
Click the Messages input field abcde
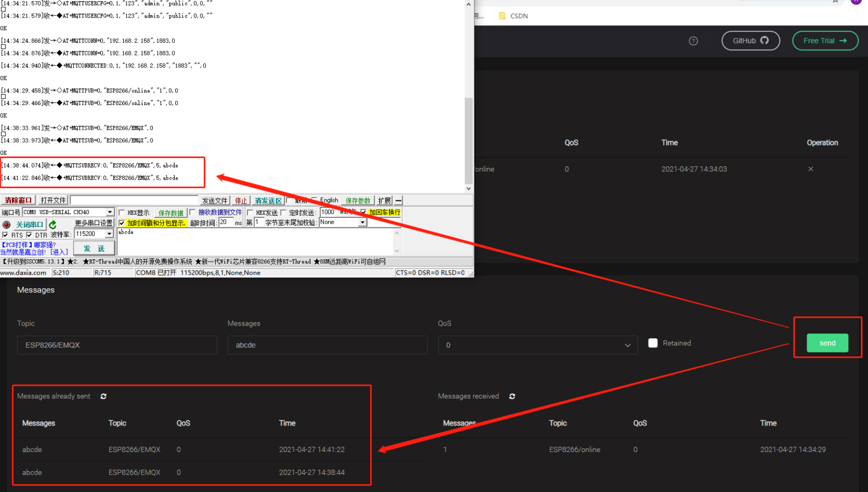(x=327, y=345)
